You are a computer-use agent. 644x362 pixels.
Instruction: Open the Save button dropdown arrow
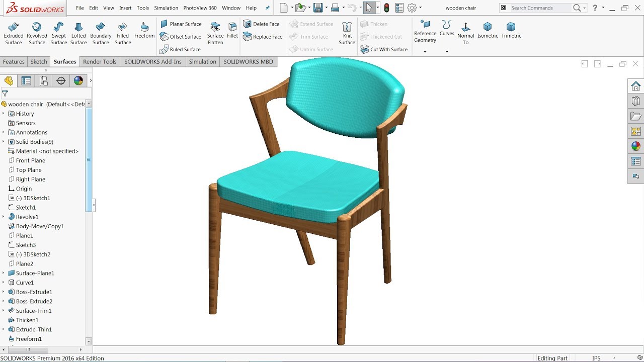(326, 8)
